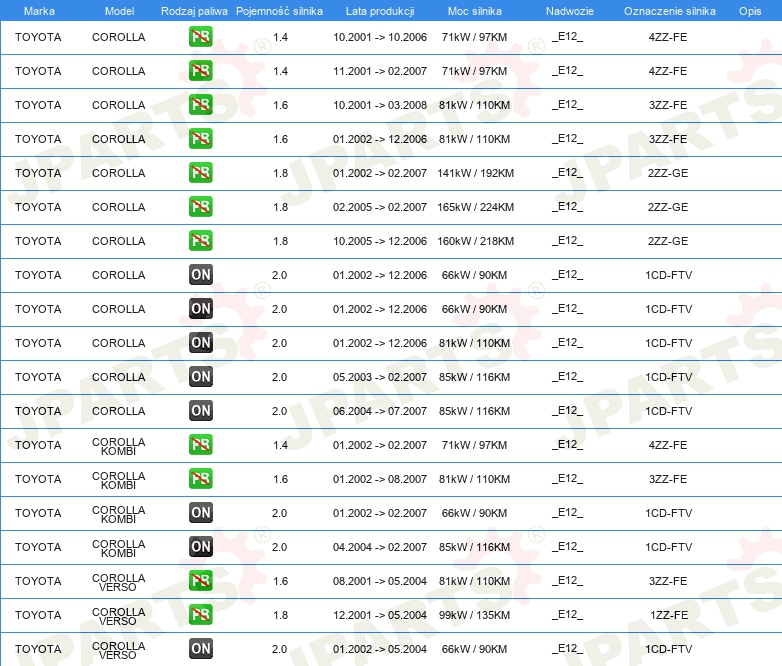Click petrol icon for Corolla Kombi 1.4 row
Screen dimensions: 782x666
200,444
